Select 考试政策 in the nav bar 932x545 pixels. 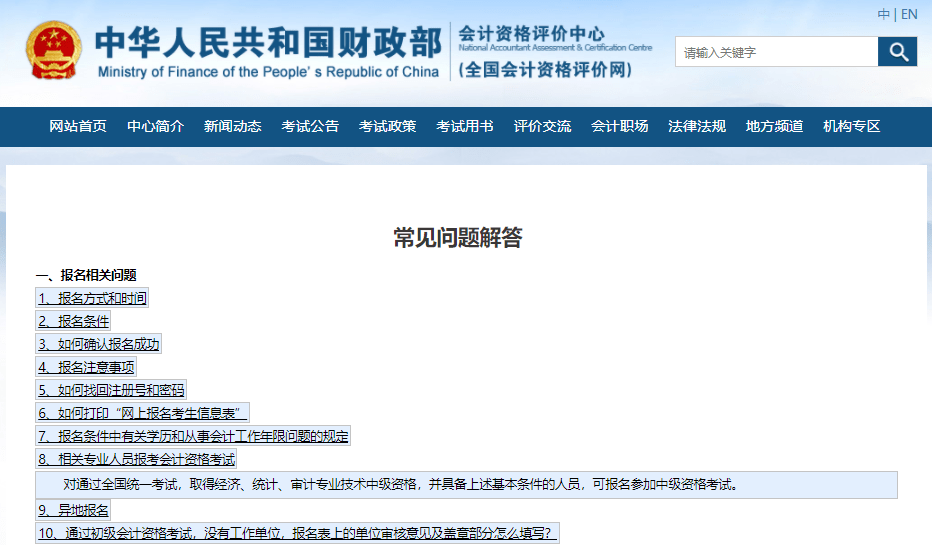coord(387,127)
